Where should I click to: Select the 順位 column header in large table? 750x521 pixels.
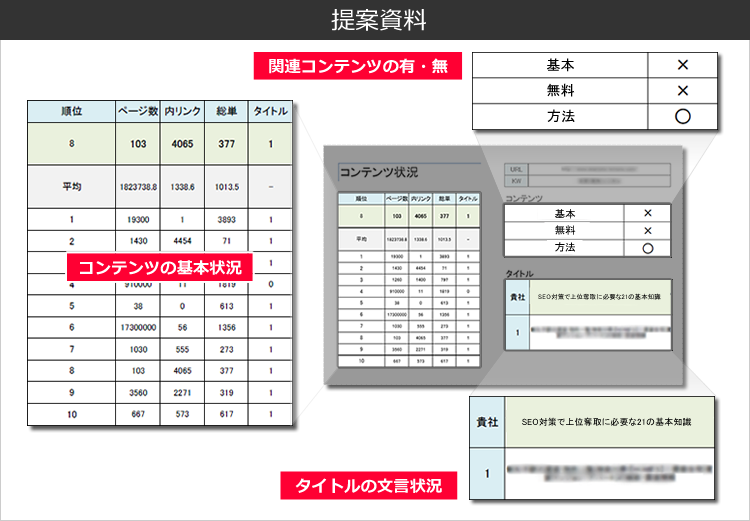point(71,111)
